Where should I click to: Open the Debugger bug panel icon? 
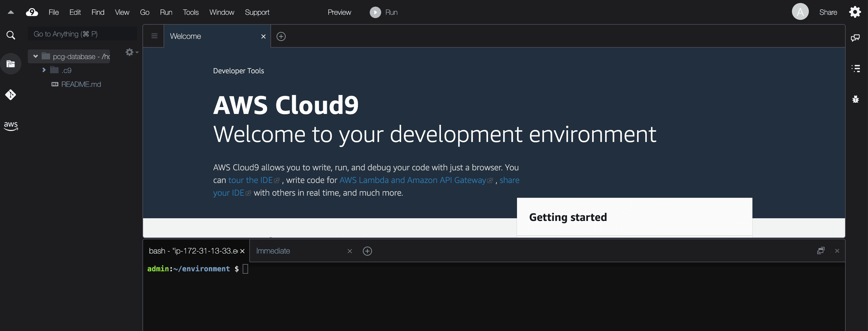(x=856, y=99)
